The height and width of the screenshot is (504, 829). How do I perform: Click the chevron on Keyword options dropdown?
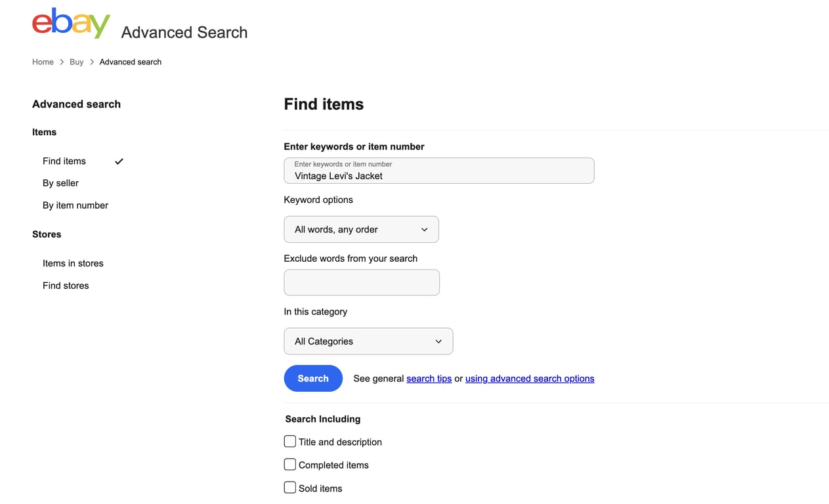click(424, 229)
